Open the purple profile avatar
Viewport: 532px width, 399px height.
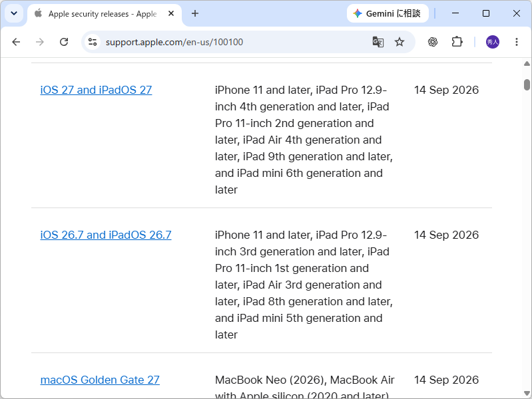pyautogui.click(x=492, y=42)
